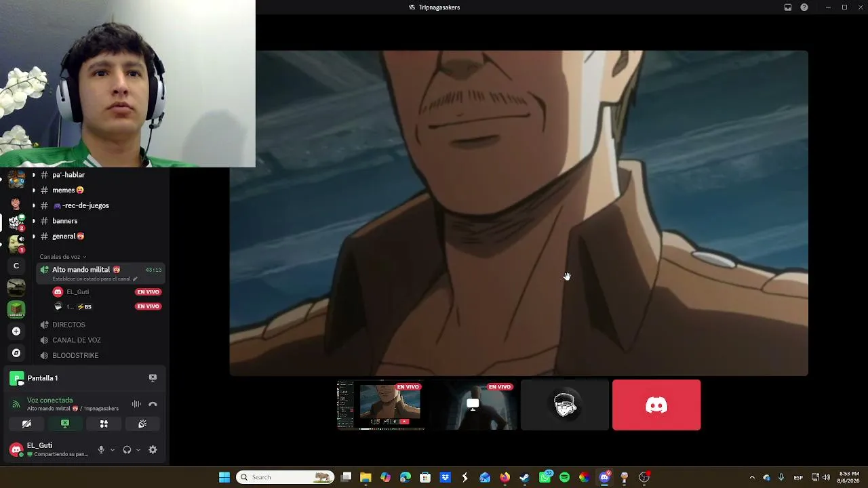The height and width of the screenshot is (488, 868).
Task: Toggle the camera on
Action: [x=26, y=424]
